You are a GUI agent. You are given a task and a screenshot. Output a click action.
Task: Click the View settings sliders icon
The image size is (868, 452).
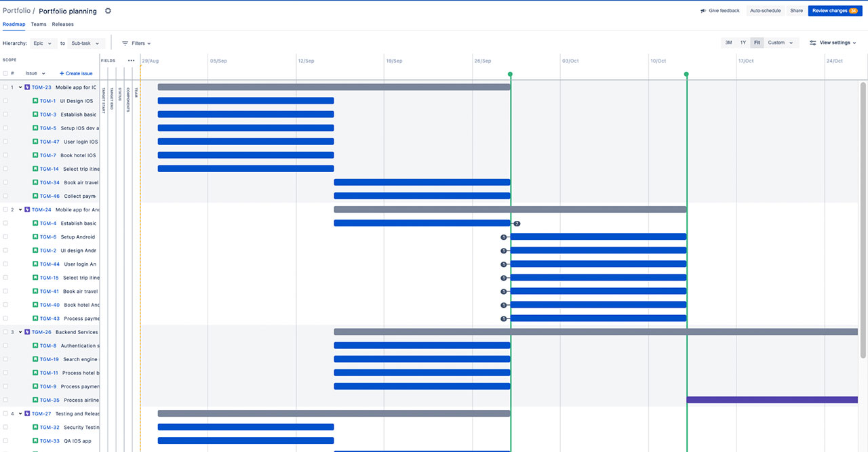(813, 43)
